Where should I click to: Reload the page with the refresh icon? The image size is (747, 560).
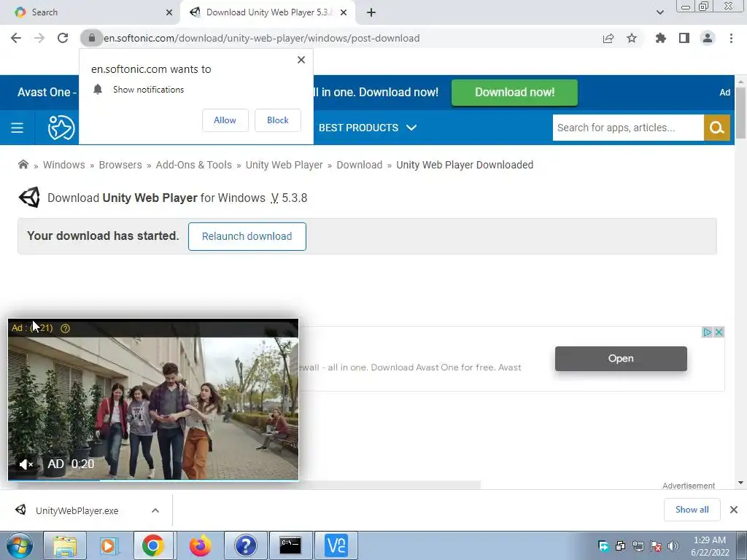click(x=63, y=38)
